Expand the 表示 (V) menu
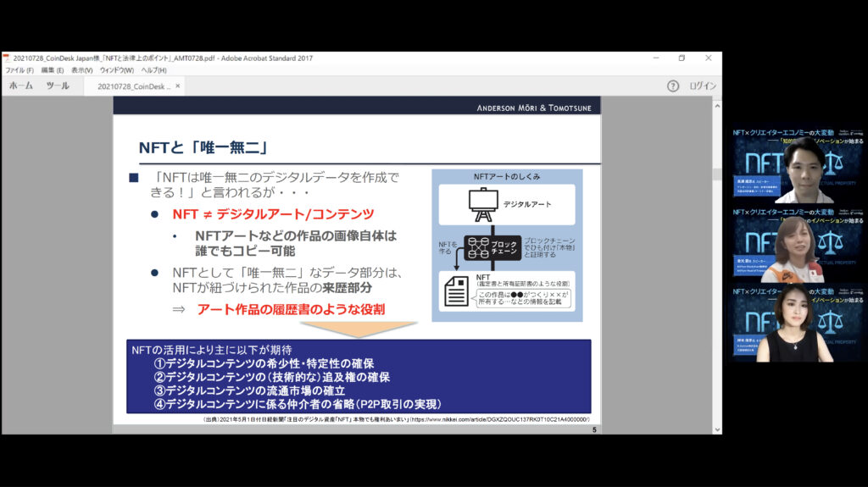 pos(82,70)
